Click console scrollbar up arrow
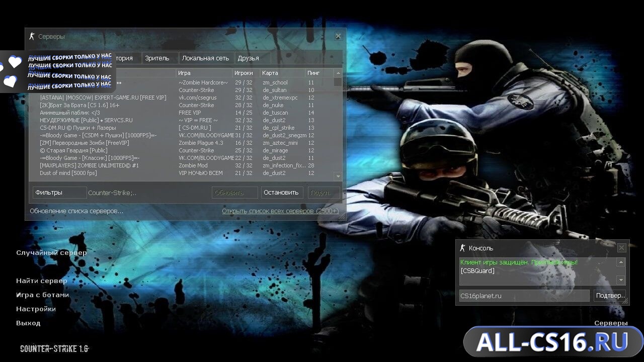Image resolution: width=644 pixels, height=362 pixels. (x=621, y=262)
